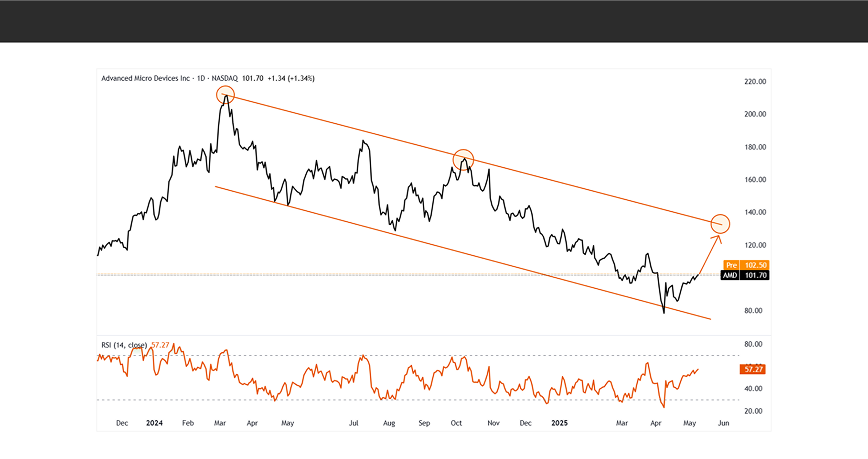Select the 2024 year label on time axis
868x459 pixels.
[154, 424]
